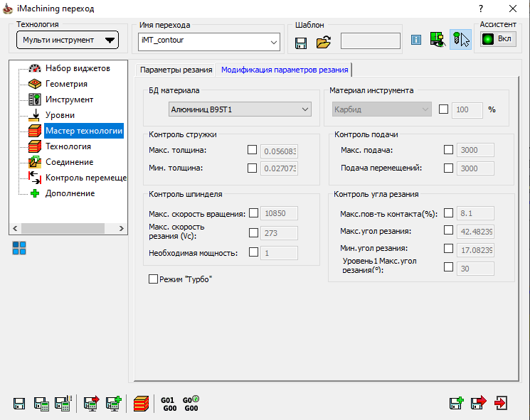Click the bottom-left save floppy icon
Viewport: 530px width, 420px height.
point(19,404)
